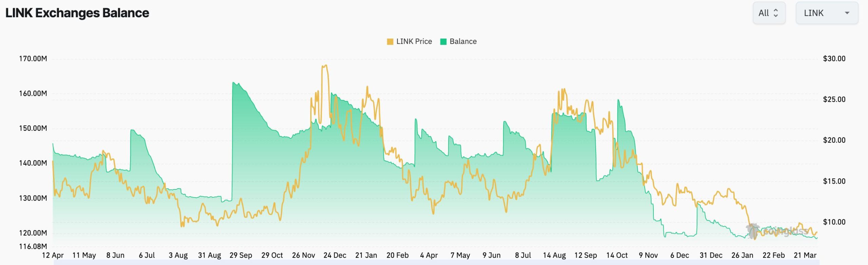Click the green Balance legend color square
The image size is (868, 265).
pos(443,42)
